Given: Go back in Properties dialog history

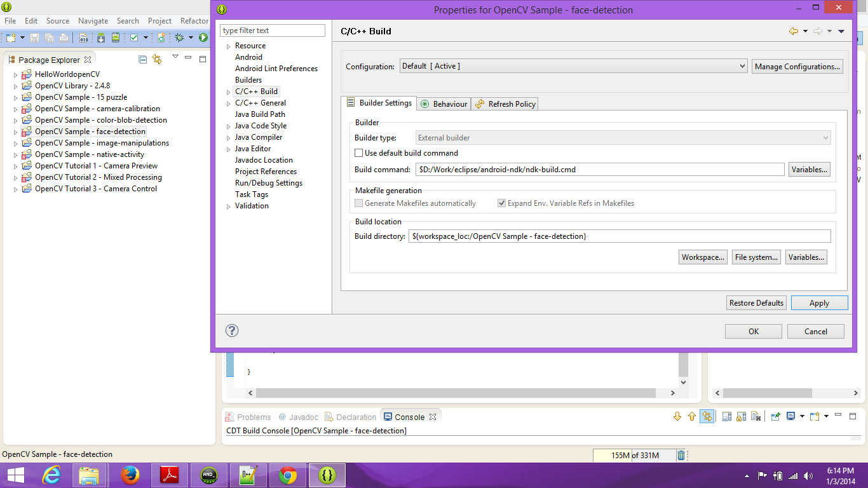Looking at the screenshot, I should pyautogui.click(x=794, y=30).
